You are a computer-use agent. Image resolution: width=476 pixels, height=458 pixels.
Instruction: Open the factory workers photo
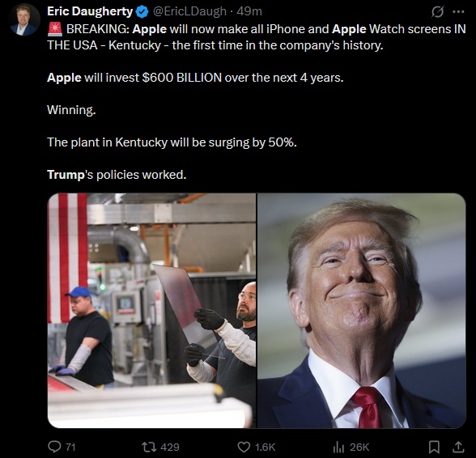(x=152, y=311)
